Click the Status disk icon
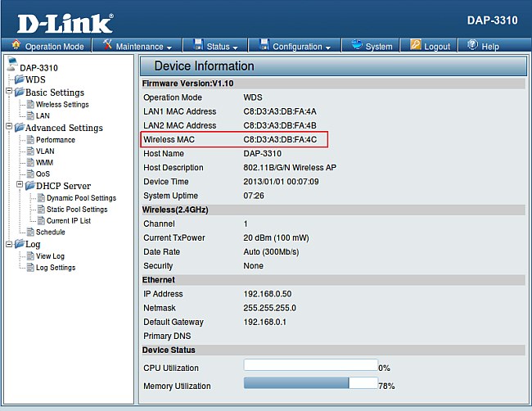The height and width of the screenshot is (411, 532). (x=198, y=46)
